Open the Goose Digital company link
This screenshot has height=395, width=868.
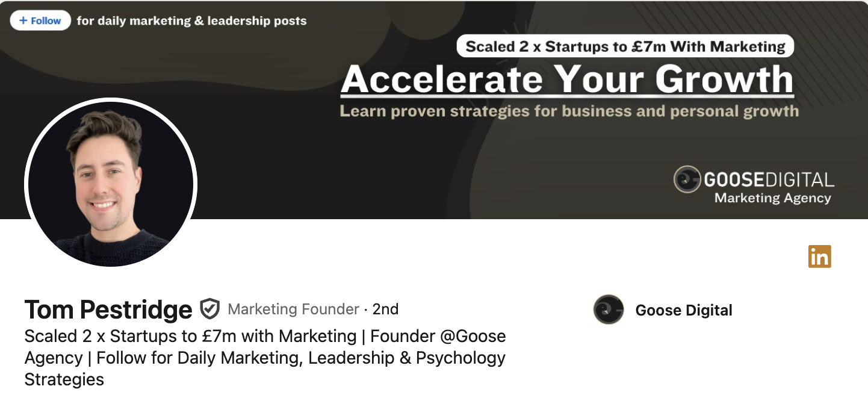click(684, 311)
